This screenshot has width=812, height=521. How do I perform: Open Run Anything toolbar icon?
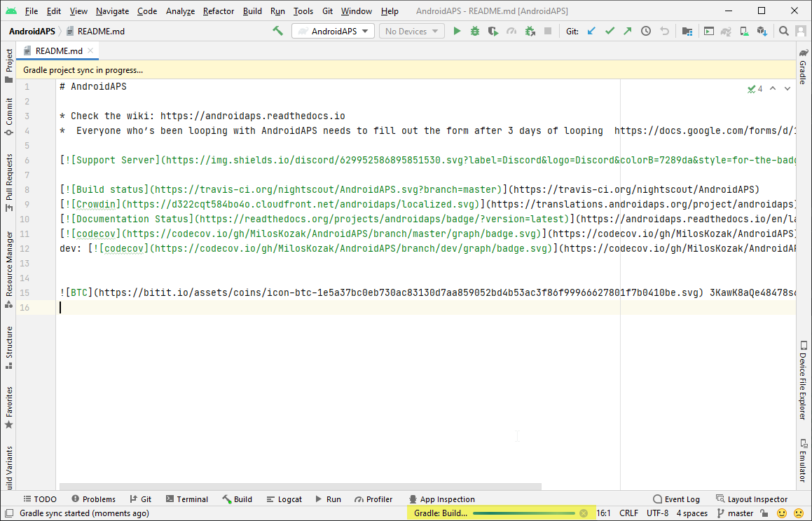point(708,31)
